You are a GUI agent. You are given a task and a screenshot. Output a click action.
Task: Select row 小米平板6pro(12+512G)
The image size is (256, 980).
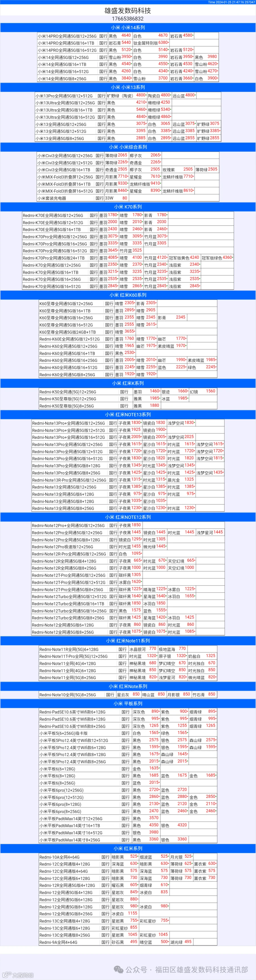[128, 797]
